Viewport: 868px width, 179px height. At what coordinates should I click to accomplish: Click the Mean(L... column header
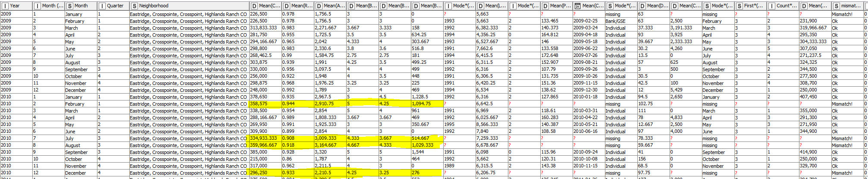coord(492,6)
